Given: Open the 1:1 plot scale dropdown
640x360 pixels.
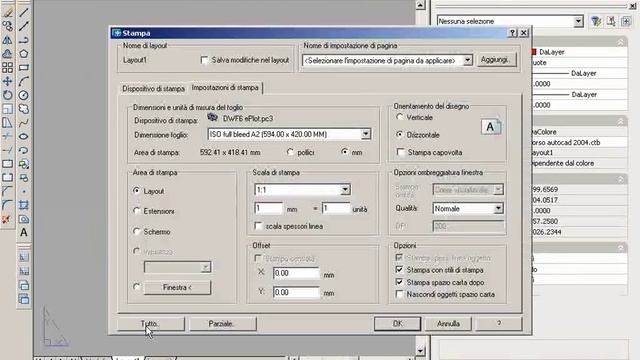Looking at the screenshot, I should [x=345, y=189].
